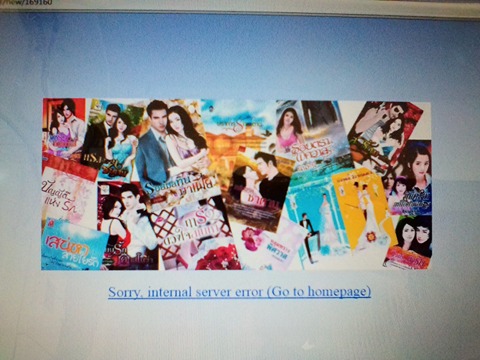Select the cover with man wearing sunglasses
The image size is (480, 360).
point(383,132)
